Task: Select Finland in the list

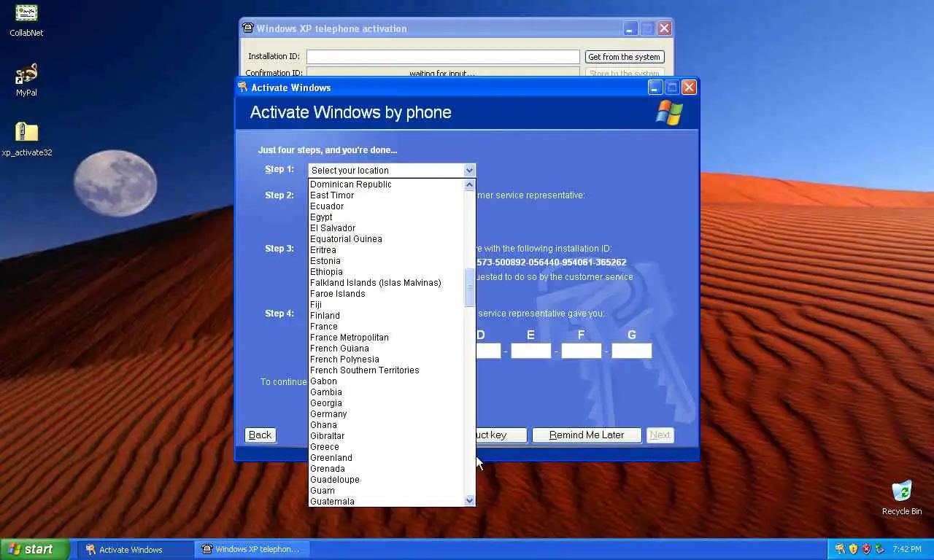Action: (387, 316)
